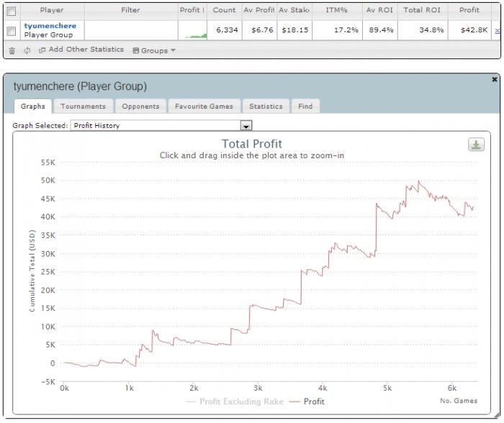Check the select-all header checkbox
This screenshot has height=423, width=504.
(x=11, y=11)
